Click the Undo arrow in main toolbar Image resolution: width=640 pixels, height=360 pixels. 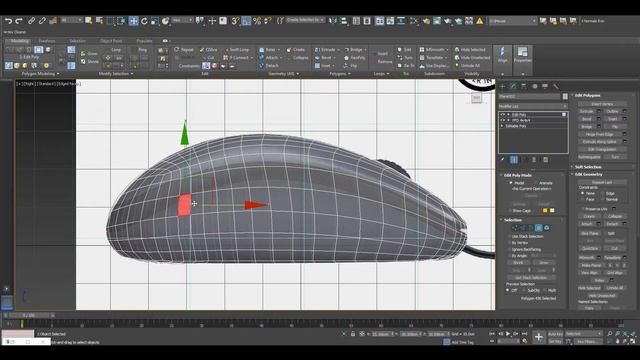pyautogui.click(x=8, y=20)
